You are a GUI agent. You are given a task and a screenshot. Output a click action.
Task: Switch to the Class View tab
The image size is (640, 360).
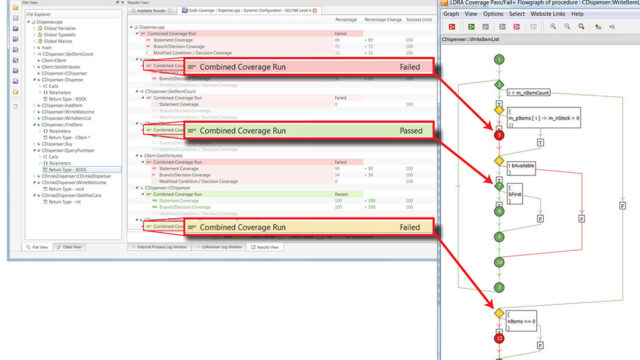pos(69,247)
